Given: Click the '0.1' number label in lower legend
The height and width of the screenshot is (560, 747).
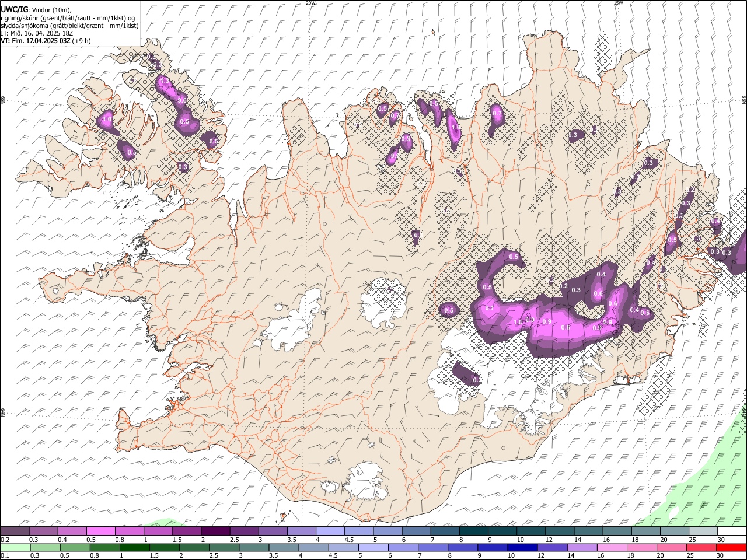Looking at the screenshot, I should [x=4, y=555].
